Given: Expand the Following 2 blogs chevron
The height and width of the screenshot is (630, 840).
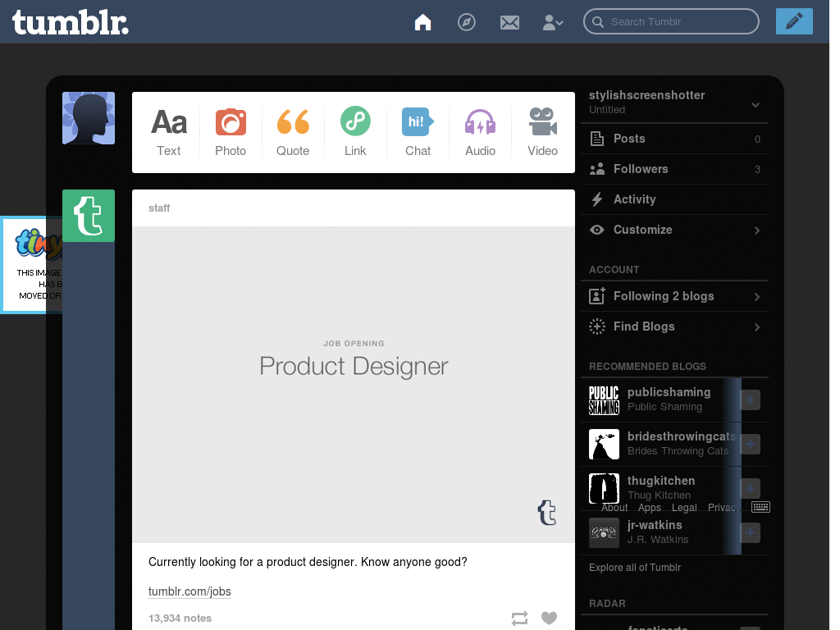Looking at the screenshot, I should click(757, 297).
